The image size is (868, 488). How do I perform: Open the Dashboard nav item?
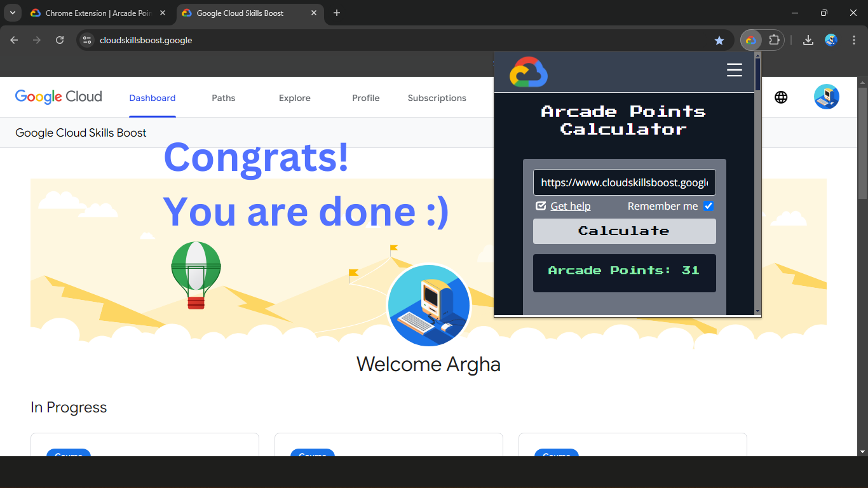pos(153,98)
